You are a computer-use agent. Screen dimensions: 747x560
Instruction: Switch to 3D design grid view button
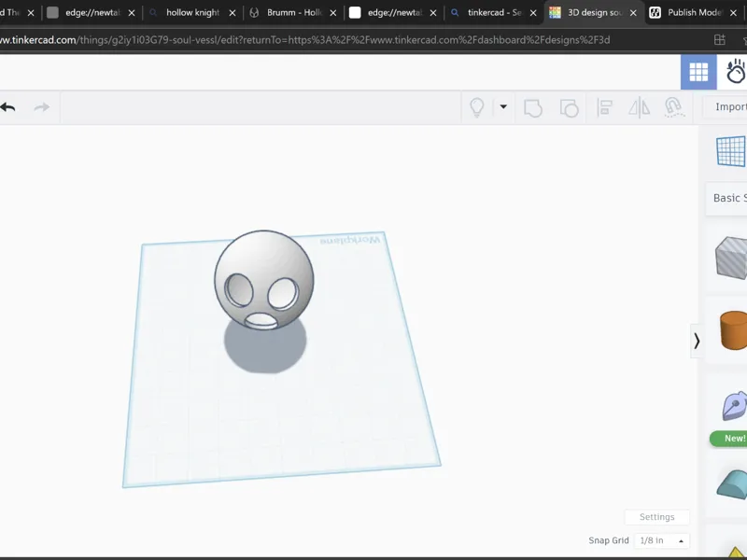(x=698, y=72)
